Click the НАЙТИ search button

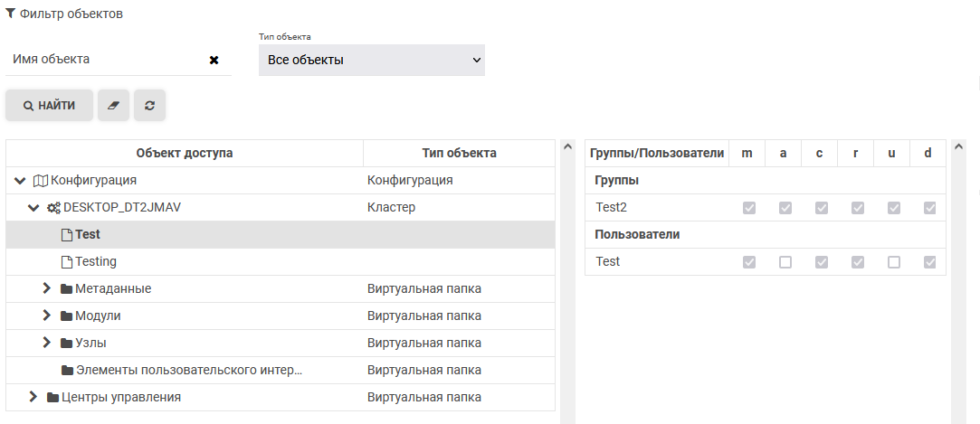point(50,106)
